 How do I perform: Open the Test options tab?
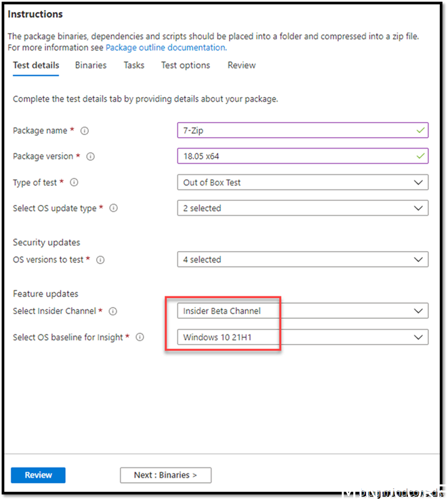(185, 65)
